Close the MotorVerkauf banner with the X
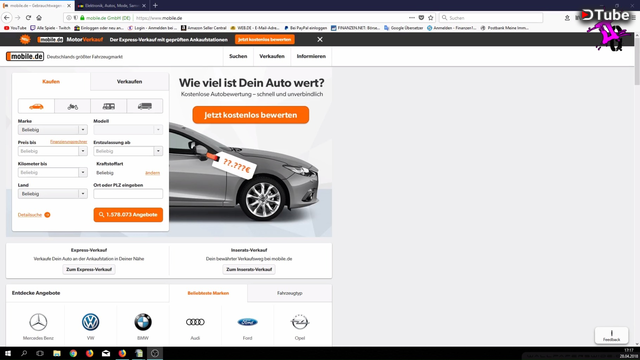 [x=320, y=39]
